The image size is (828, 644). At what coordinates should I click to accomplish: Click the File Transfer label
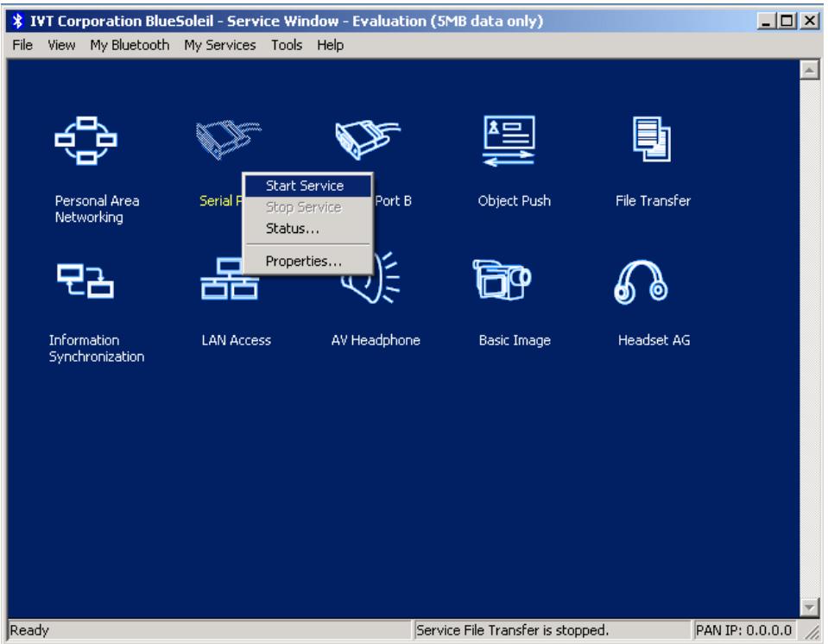pos(653,201)
